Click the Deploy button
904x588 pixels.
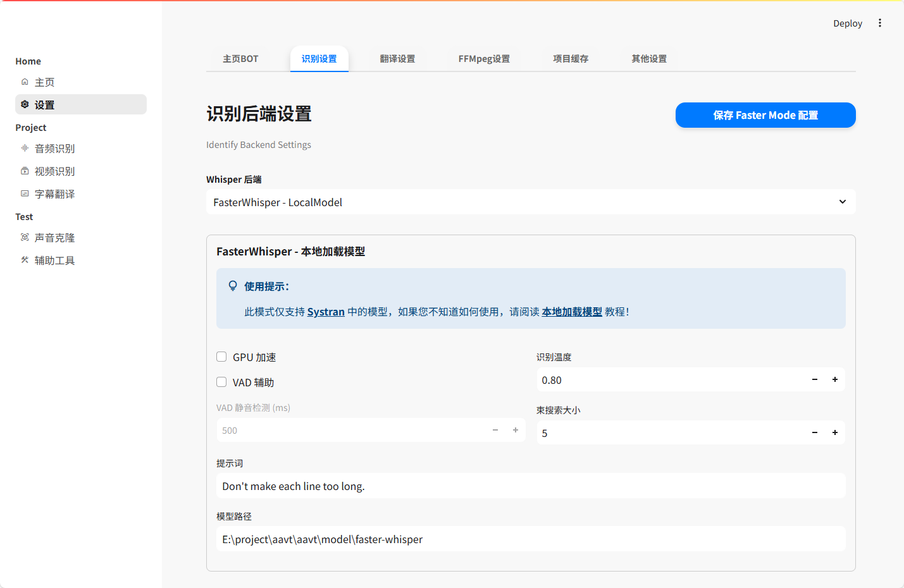point(847,23)
